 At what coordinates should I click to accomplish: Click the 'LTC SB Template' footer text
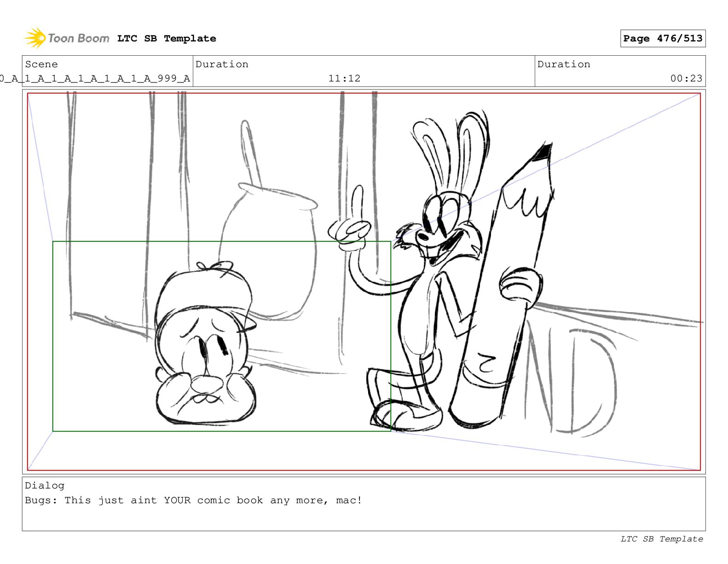click(x=662, y=539)
